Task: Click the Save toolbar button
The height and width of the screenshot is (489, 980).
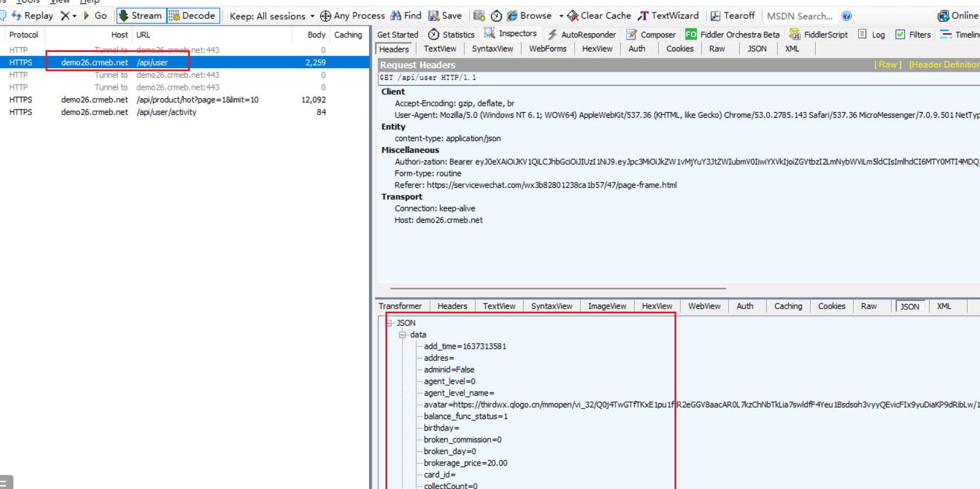Action: coord(445,16)
